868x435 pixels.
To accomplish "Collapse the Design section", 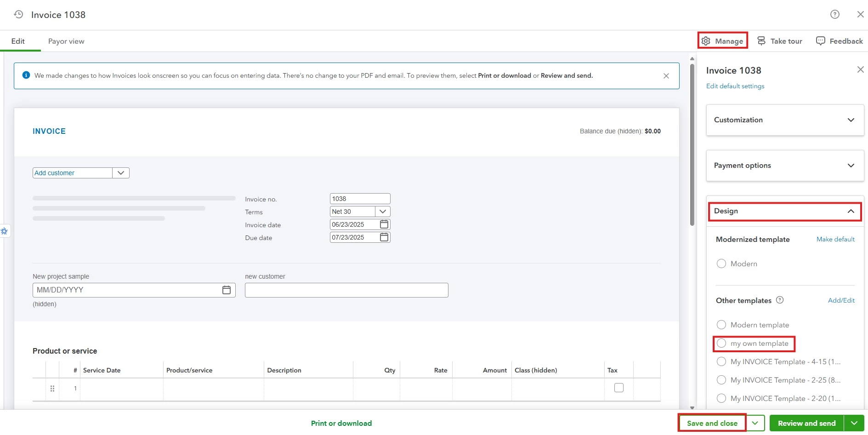I will point(785,211).
